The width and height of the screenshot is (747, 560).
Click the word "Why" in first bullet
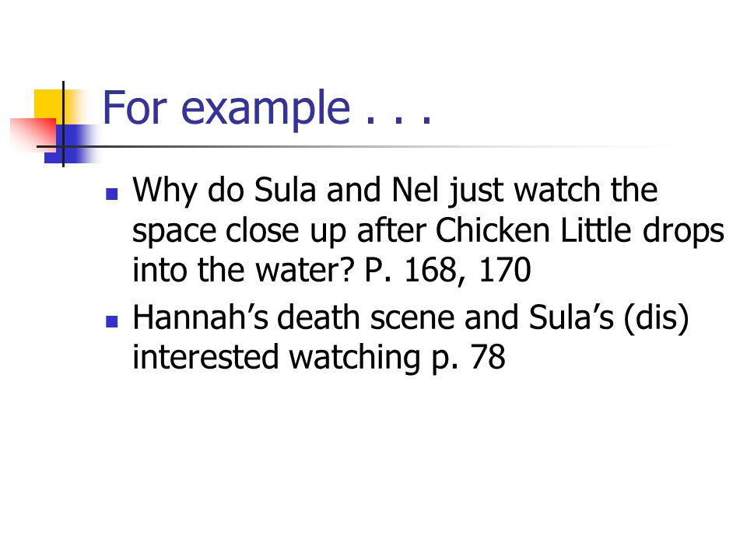(165, 191)
